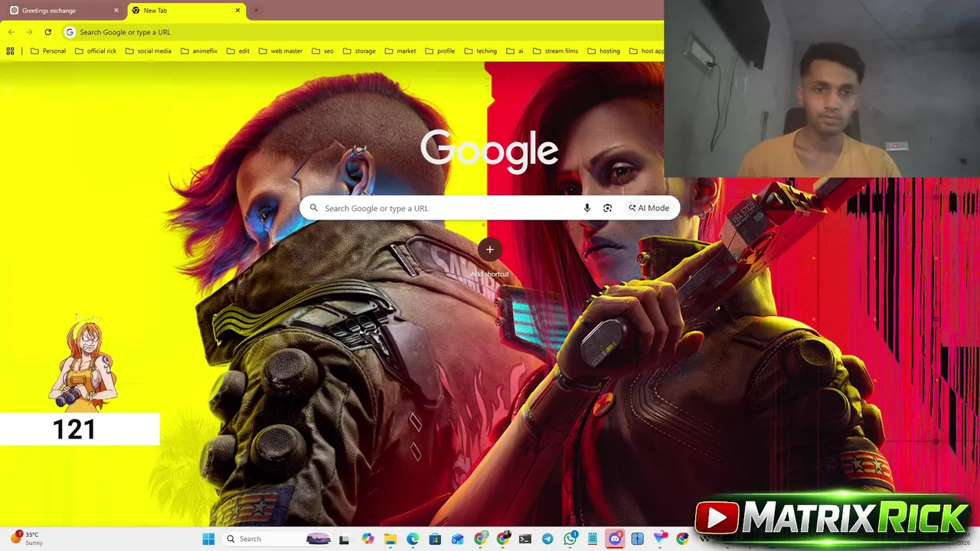Open weather widget showing 35°C Sunny
Viewport: 980px width, 551px height.
point(27,539)
